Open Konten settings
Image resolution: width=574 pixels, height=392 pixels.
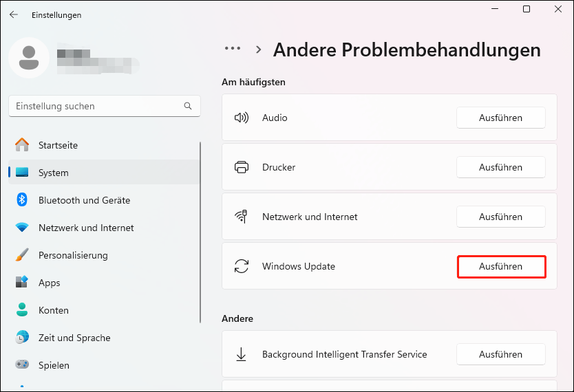click(x=104, y=310)
